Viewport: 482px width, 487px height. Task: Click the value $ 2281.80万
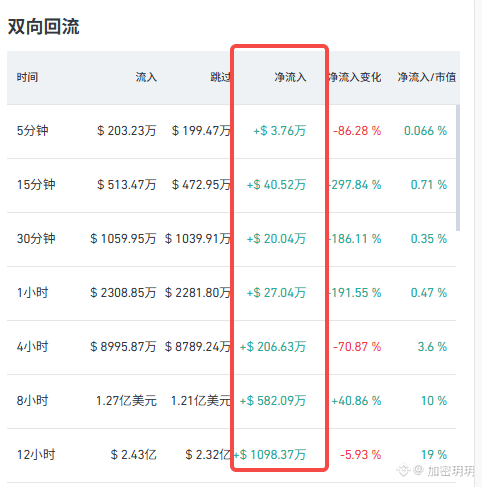pyautogui.click(x=198, y=292)
